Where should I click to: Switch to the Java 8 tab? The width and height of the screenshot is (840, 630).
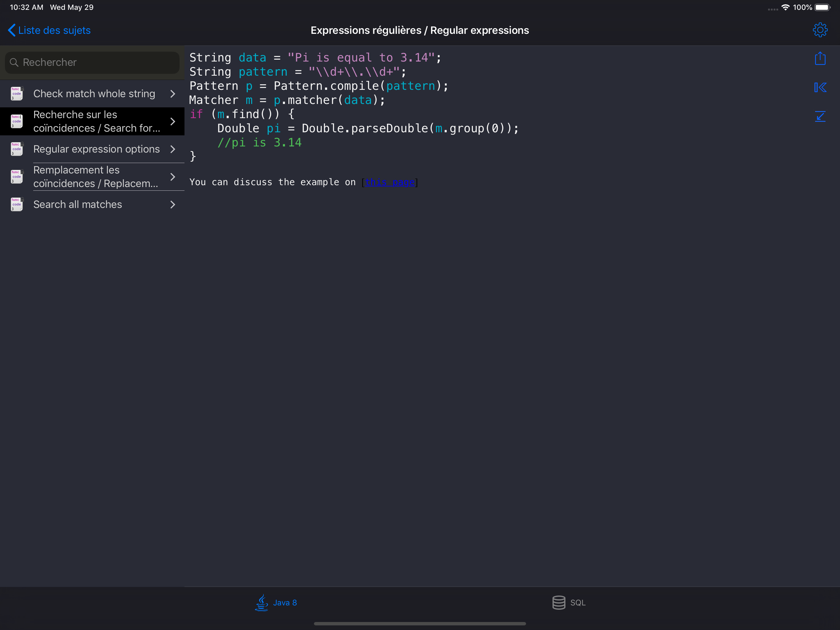[x=284, y=602]
